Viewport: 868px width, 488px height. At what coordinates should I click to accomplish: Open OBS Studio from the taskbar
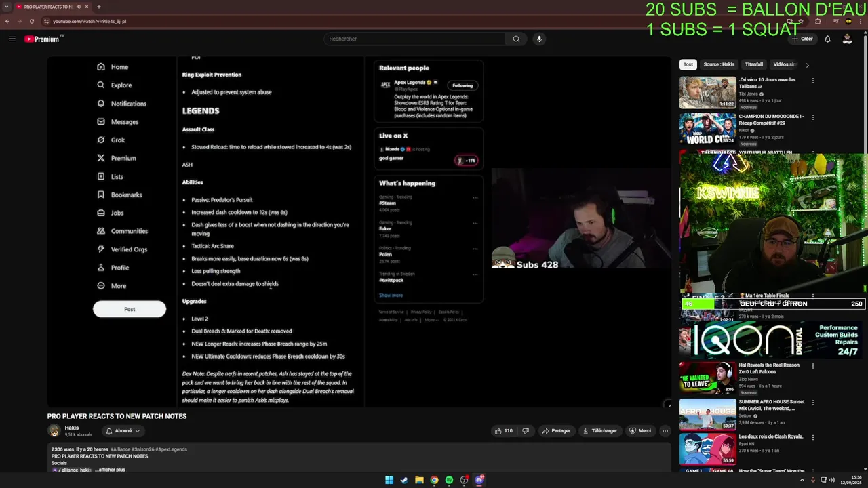(x=464, y=480)
